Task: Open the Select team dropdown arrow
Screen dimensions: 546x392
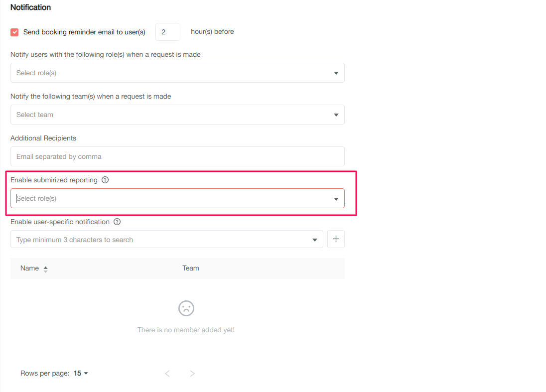Action: (x=336, y=115)
